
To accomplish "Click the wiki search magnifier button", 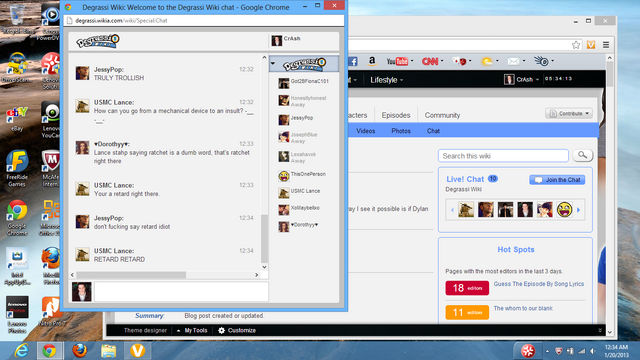I will (x=582, y=155).
